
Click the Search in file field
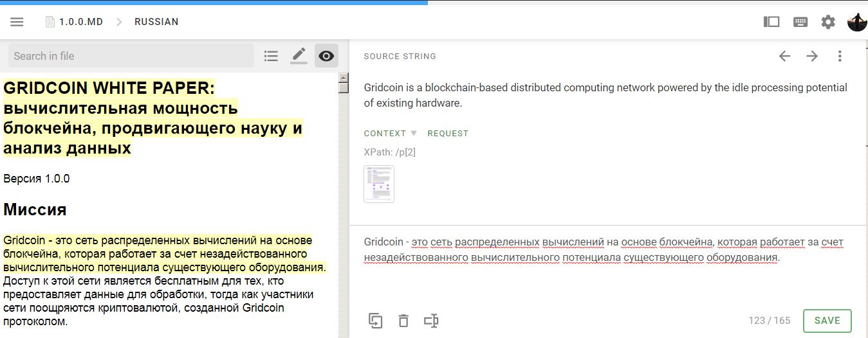pyautogui.click(x=131, y=56)
